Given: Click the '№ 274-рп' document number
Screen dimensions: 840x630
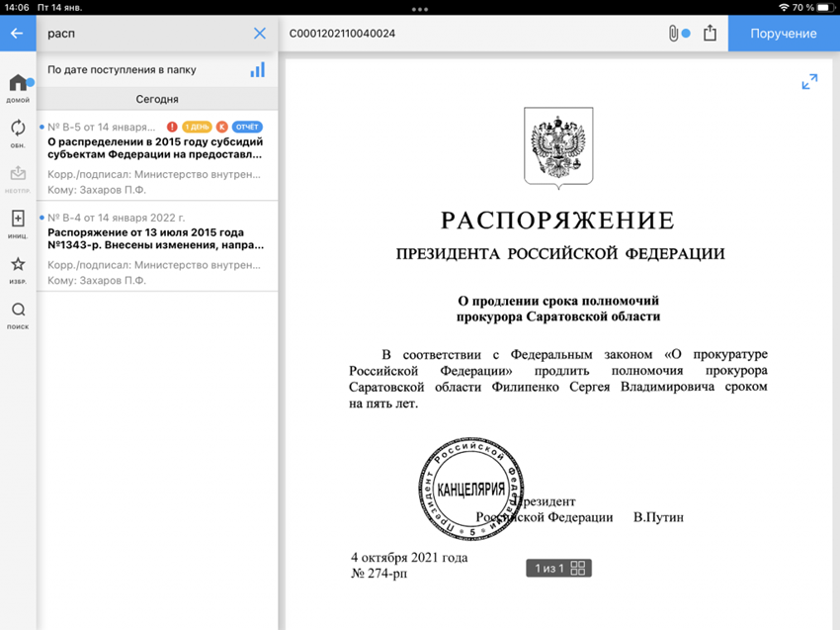Looking at the screenshot, I should (378, 574).
